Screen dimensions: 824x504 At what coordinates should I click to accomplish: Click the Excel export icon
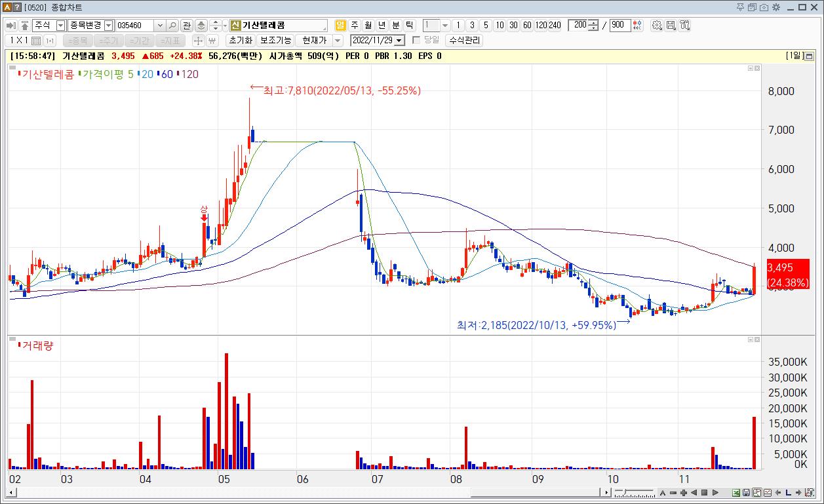736,493
